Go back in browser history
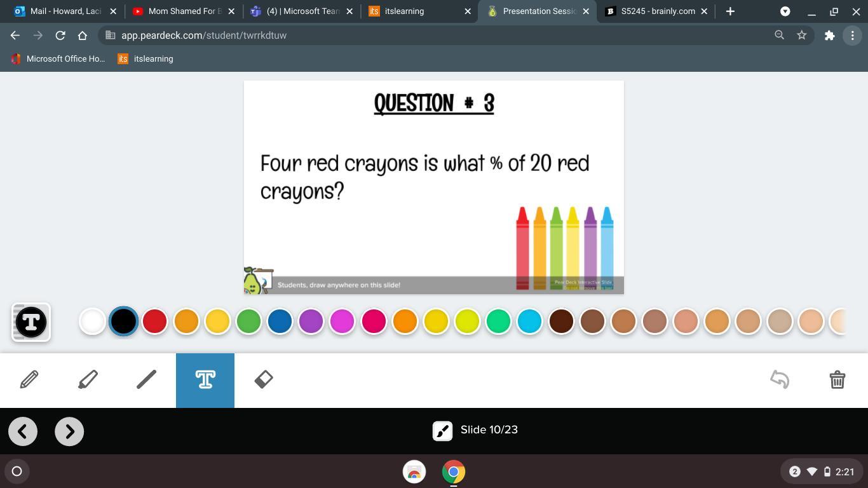This screenshot has width=868, height=488. (15, 36)
